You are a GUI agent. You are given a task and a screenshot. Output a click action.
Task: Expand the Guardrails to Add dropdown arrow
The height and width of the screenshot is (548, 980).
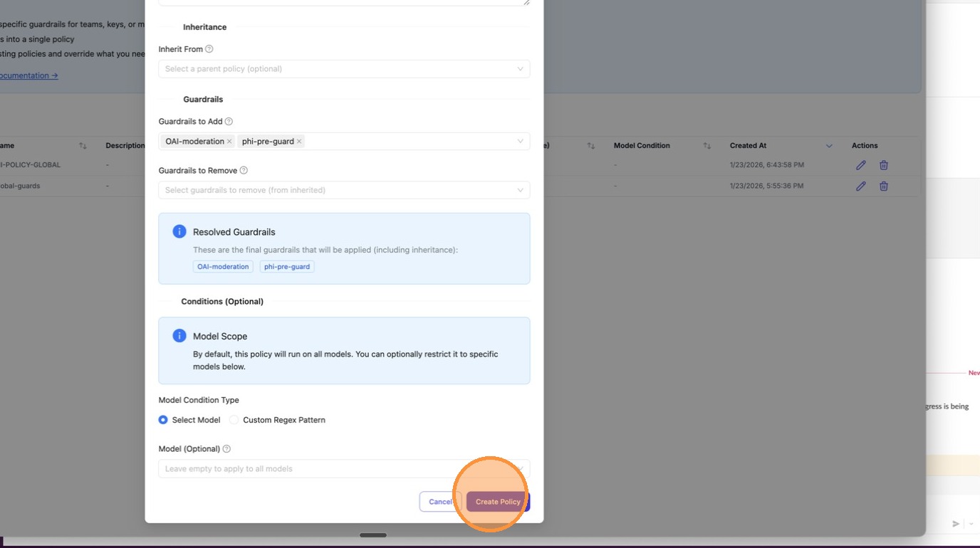520,141
